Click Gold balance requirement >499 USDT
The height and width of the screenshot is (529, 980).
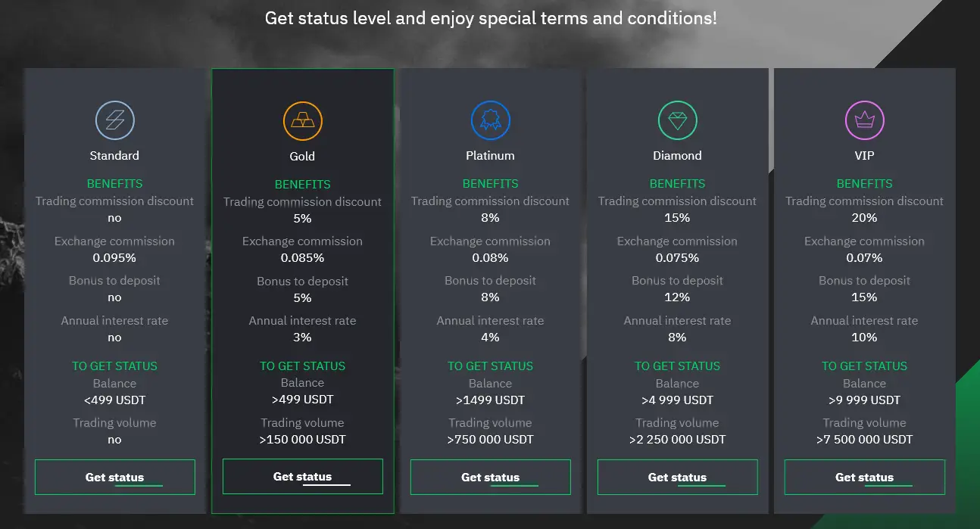coord(302,400)
